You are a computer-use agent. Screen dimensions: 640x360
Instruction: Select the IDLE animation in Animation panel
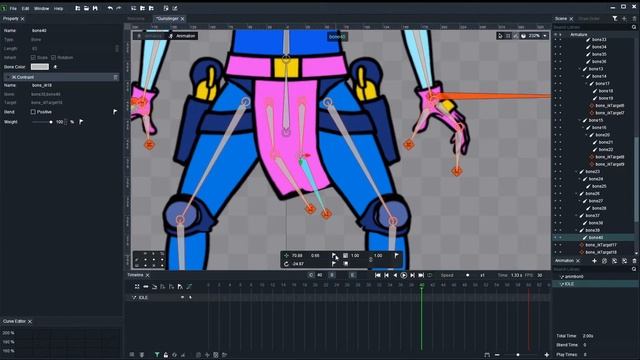coord(569,284)
